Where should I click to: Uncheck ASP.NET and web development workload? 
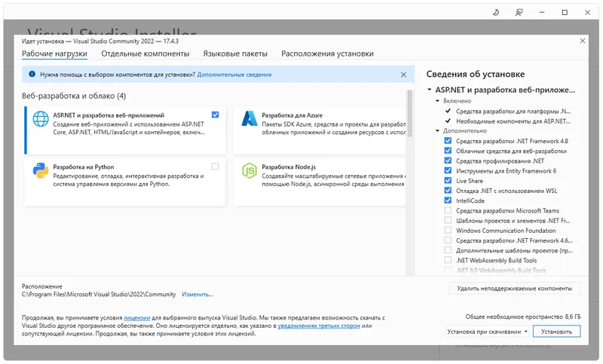tap(216, 115)
